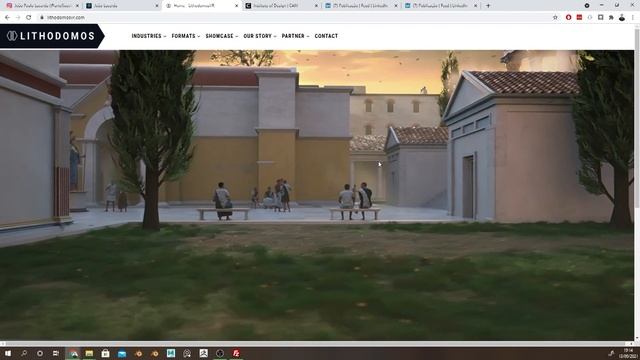Open Windows taskbar search
This screenshot has width=640, height=360.
tap(24, 353)
